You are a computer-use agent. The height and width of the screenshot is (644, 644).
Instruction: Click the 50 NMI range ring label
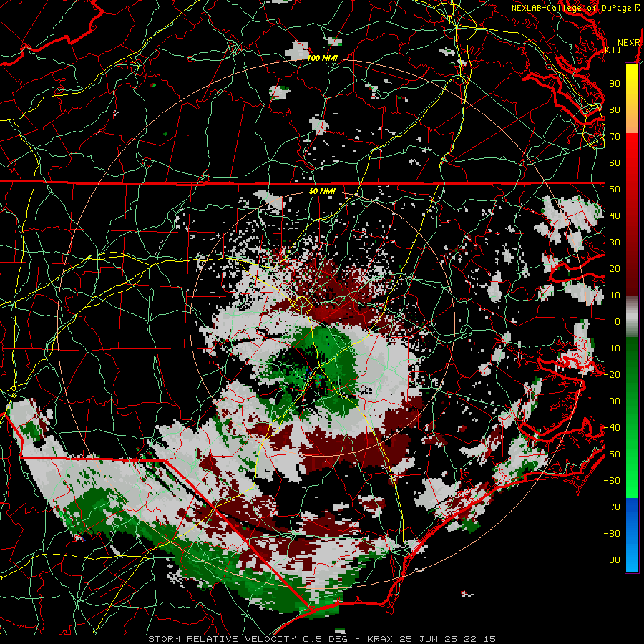[322, 191]
